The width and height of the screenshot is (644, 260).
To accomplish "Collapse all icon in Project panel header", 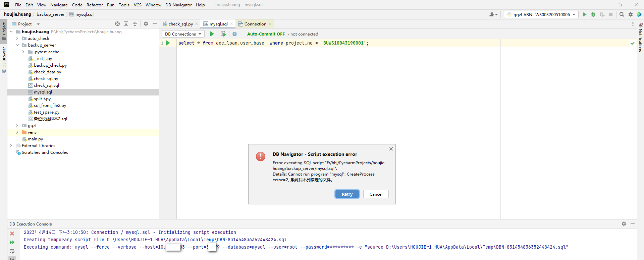I will click(135, 24).
